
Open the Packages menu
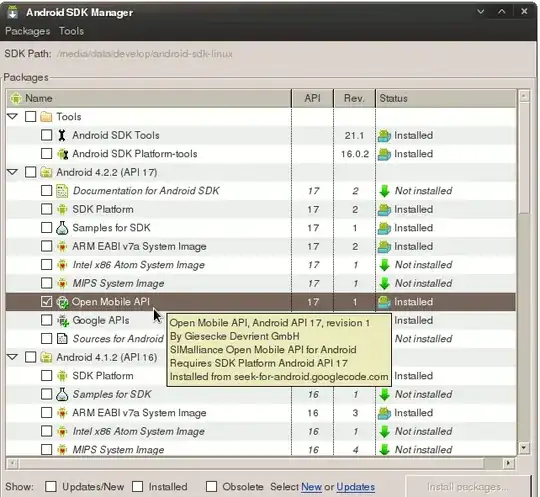click(x=28, y=31)
